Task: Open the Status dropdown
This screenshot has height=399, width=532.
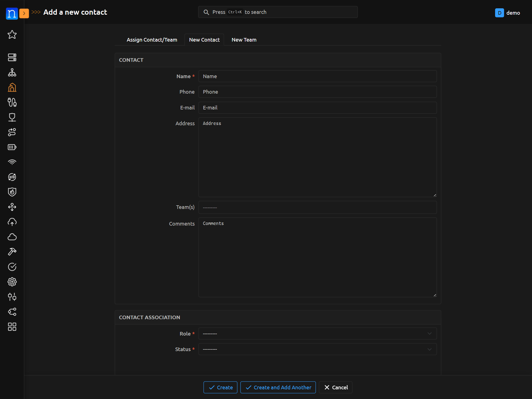Action: 317,349
